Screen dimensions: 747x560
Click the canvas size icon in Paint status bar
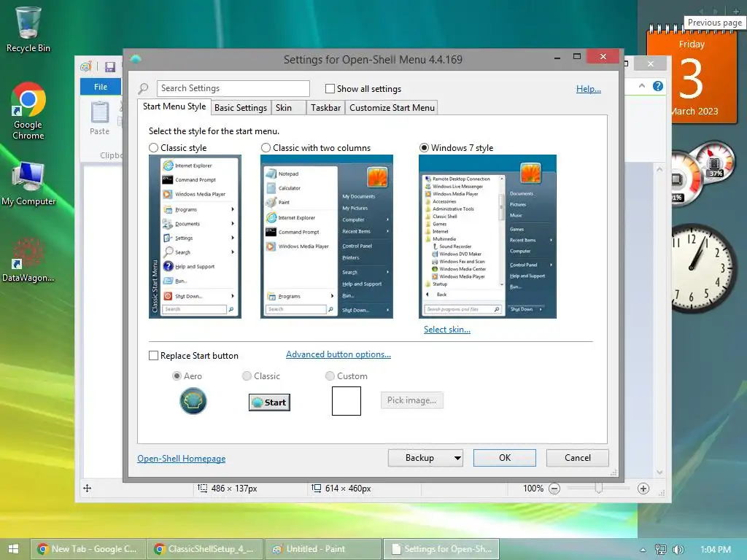(x=317, y=488)
